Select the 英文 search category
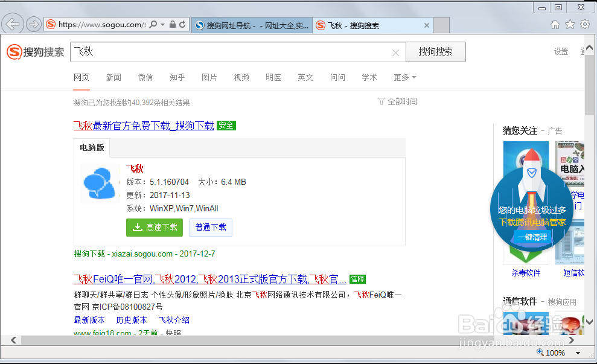This screenshot has width=597, height=364. (305, 77)
